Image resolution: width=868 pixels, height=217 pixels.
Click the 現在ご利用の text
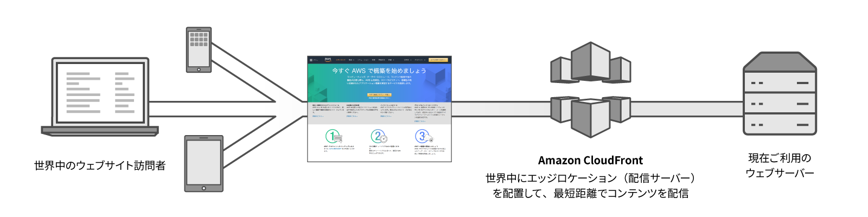coord(780,158)
